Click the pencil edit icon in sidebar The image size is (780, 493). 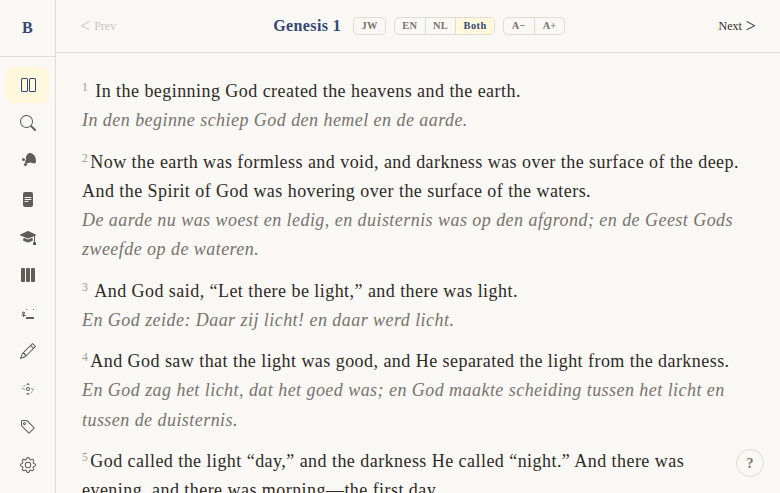point(28,351)
